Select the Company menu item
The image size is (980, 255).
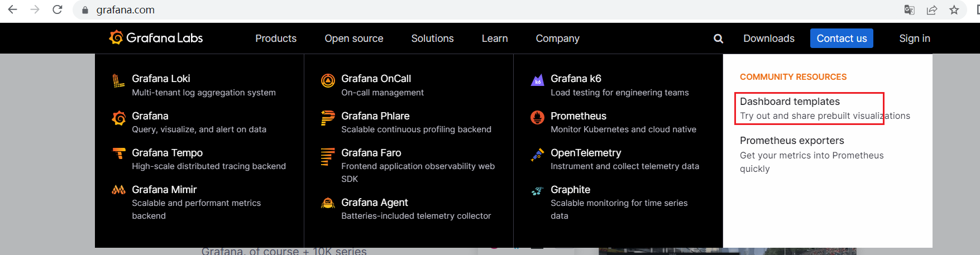[557, 39]
